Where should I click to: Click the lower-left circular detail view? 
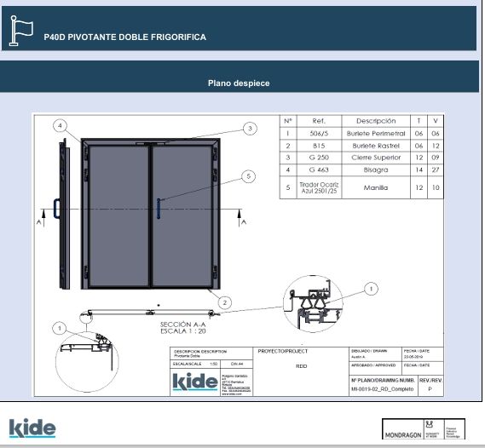(87, 361)
